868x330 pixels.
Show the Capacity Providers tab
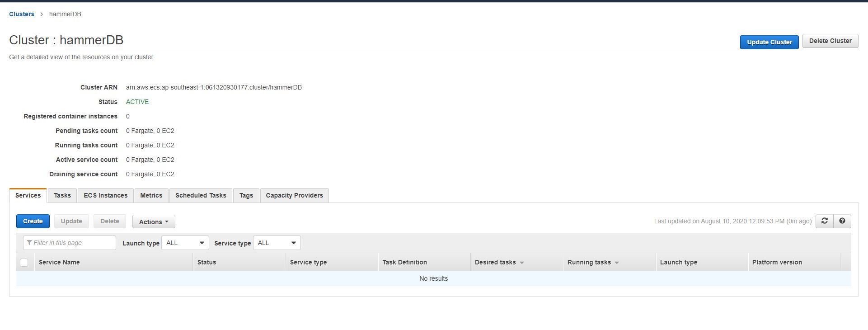coord(294,195)
